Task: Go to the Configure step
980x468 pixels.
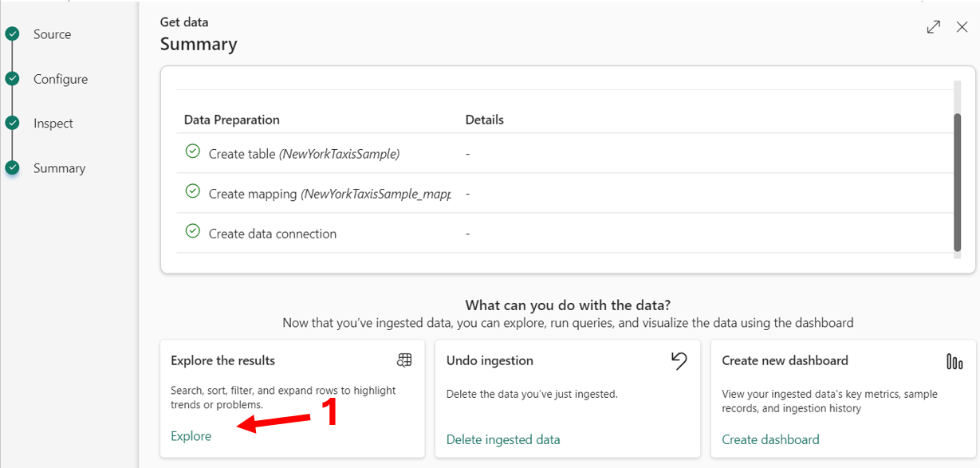Action: pos(61,79)
